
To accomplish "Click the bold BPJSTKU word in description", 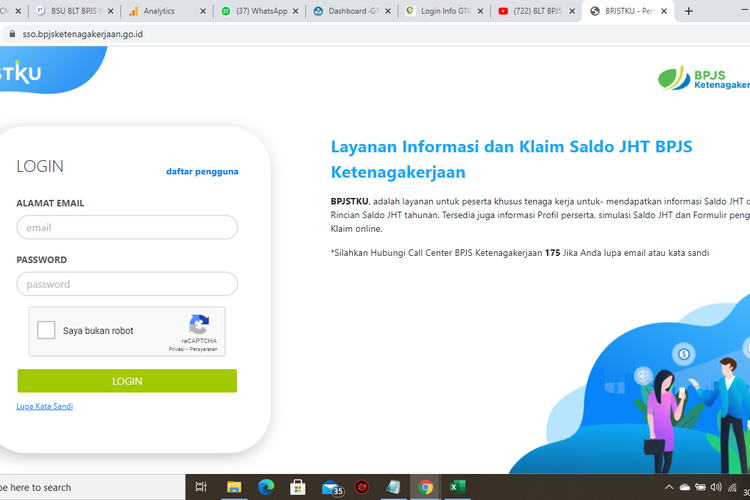I will (349, 201).
